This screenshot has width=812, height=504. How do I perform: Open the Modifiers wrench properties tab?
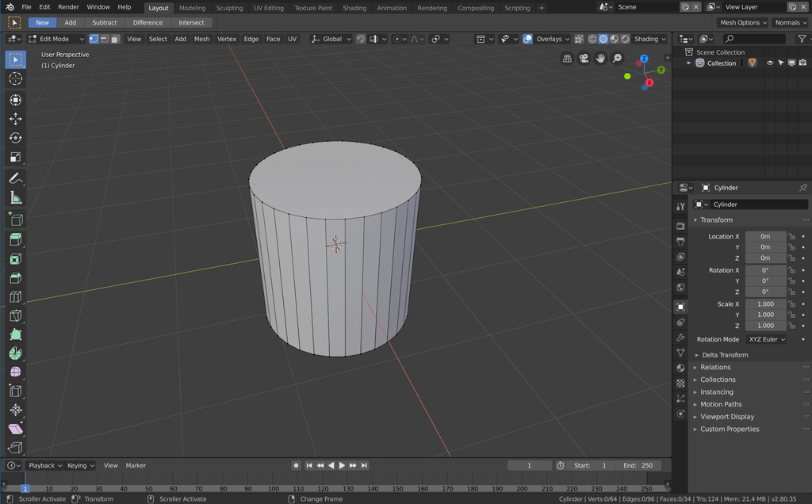pos(680,338)
